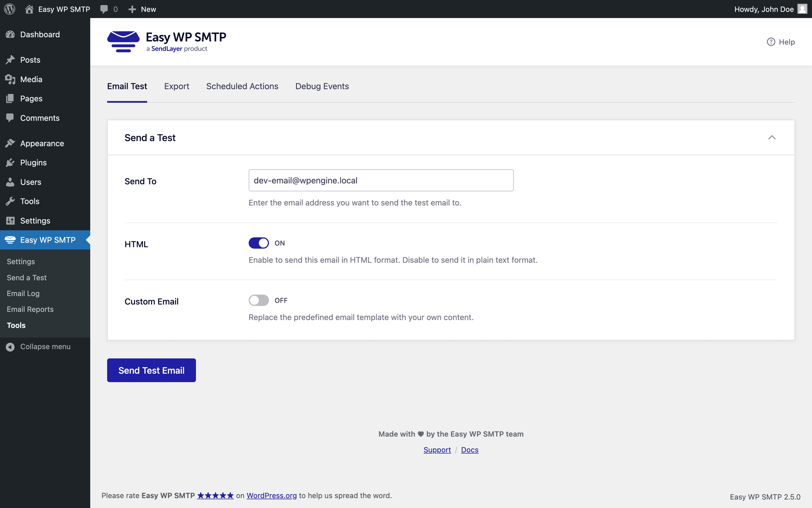Click the home icon in admin bar
This screenshot has height=508, width=812.
point(29,9)
